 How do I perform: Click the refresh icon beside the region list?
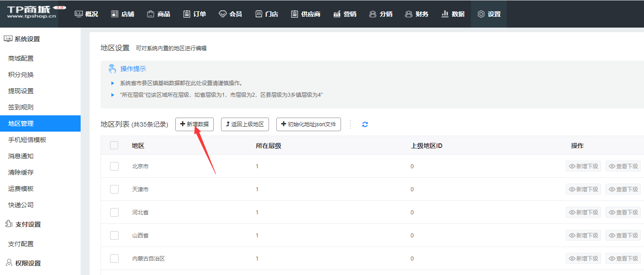click(x=365, y=124)
